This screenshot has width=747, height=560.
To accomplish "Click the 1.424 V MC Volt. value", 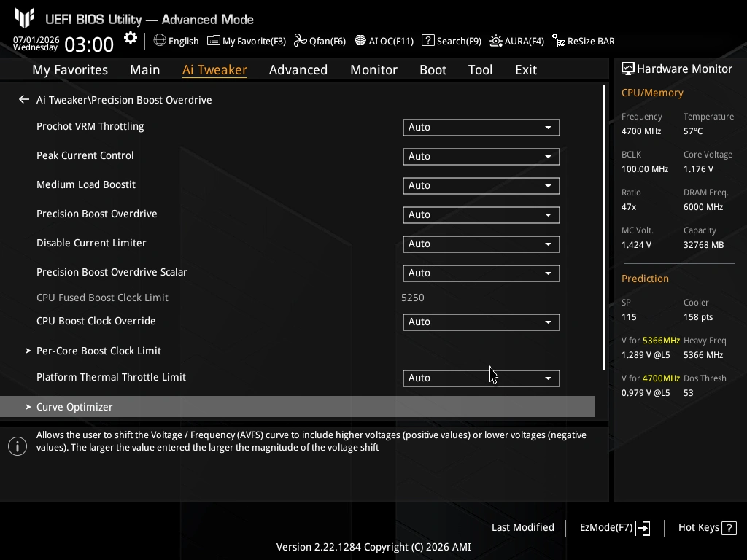I will pyautogui.click(x=636, y=245).
